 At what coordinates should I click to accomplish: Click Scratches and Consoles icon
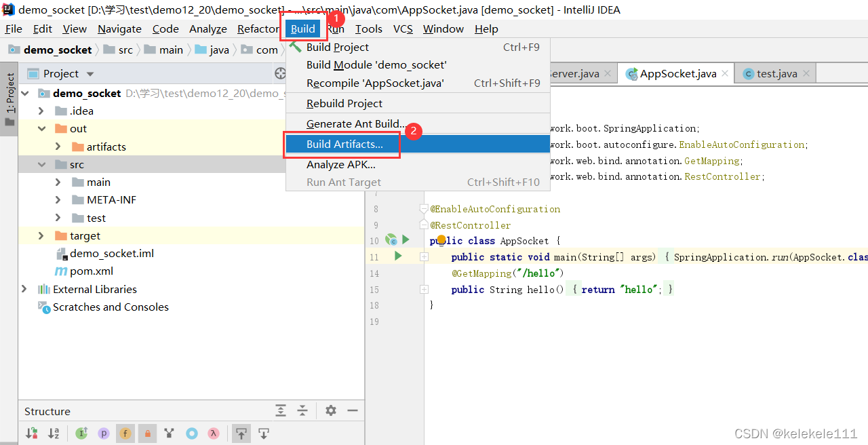tap(43, 307)
